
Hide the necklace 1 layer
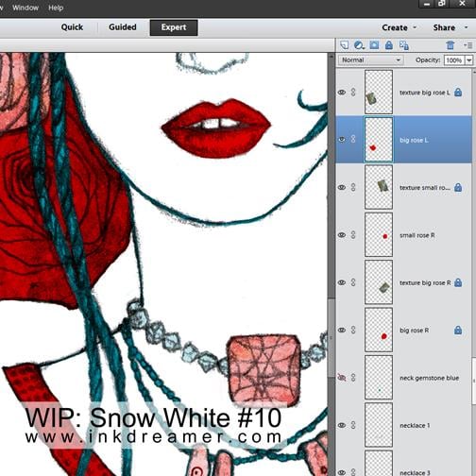[342, 425]
